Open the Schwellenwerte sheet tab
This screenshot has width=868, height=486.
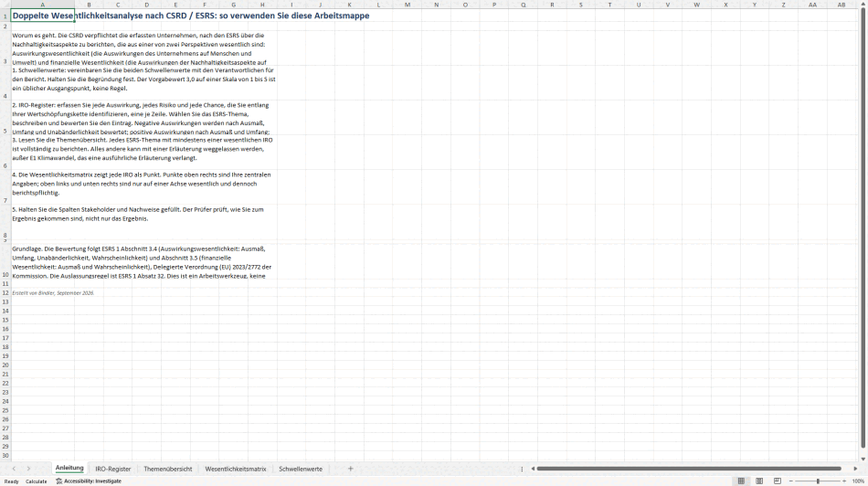(301, 469)
